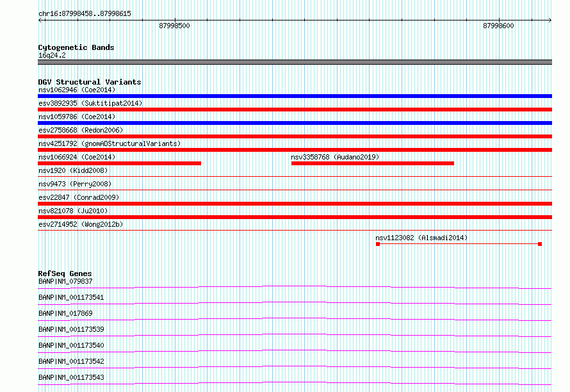This screenshot has height=392, width=570.
Task: Select the BANP|NM_001173542 transcript label
Action: (71, 361)
